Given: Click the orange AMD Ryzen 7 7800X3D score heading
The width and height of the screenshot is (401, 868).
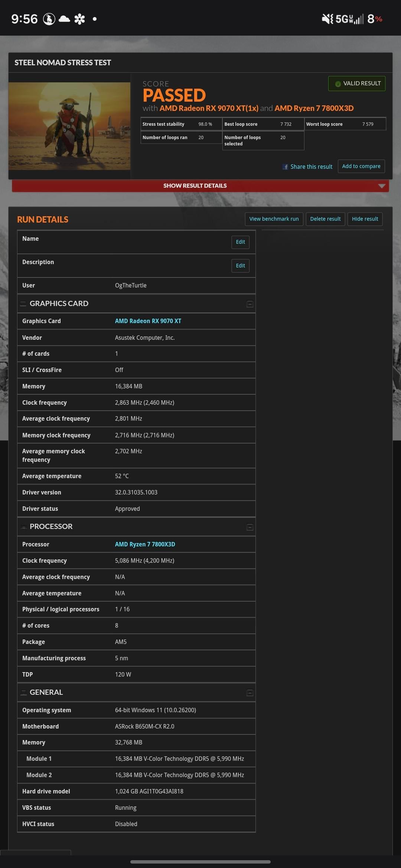Looking at the screenshot, I should [x=314, y=108].
